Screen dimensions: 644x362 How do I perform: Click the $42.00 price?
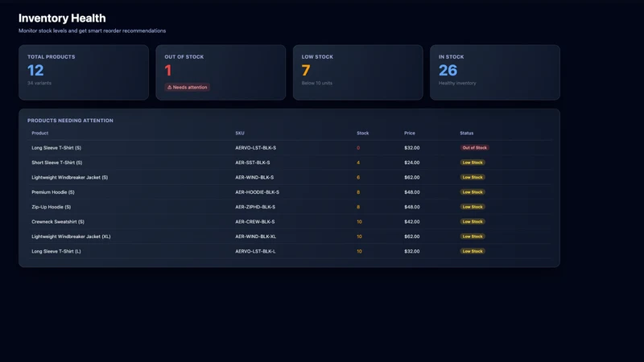[412, 222]
